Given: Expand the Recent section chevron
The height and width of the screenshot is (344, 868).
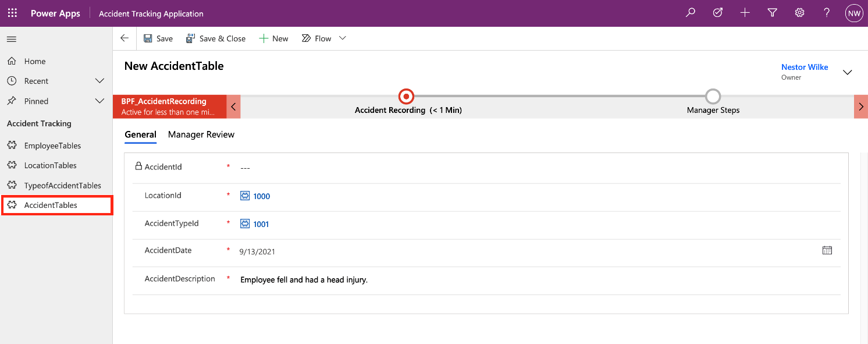Looking at the screenshot, I should click(x=99, y=81).
